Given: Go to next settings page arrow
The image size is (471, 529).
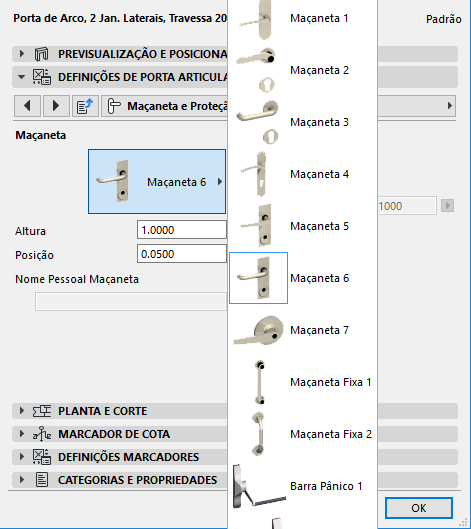Looking at the screenshot, I should pos(56,106).
